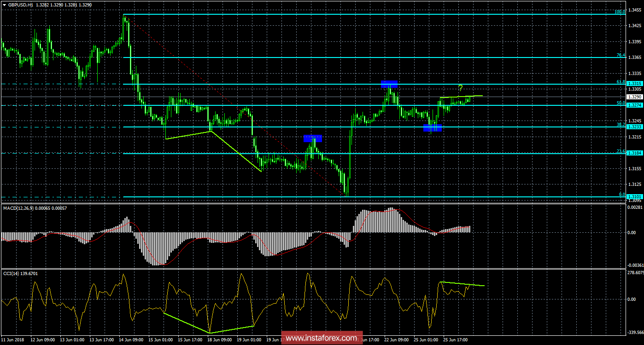Click the 1.3245 price scale value

(634, 121)
